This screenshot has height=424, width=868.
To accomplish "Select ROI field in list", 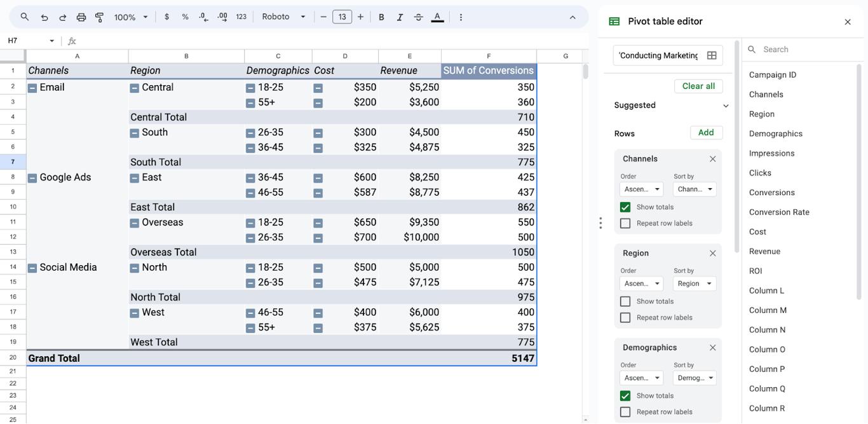I will pos(756,271).
